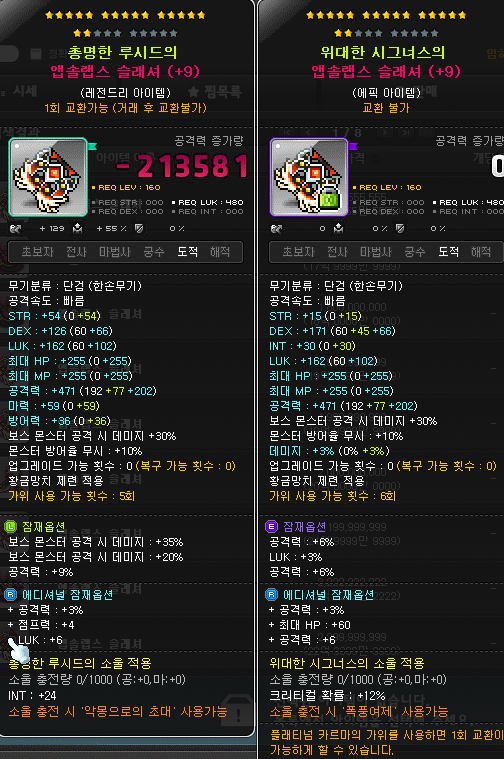Click the purple E potential grade icon
Screen dimensions: 504x759
click(x=272, y=527)
